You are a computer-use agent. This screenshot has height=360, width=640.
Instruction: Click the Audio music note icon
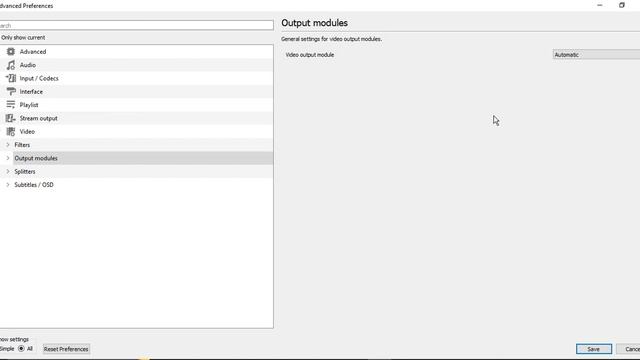click(11, 65)
